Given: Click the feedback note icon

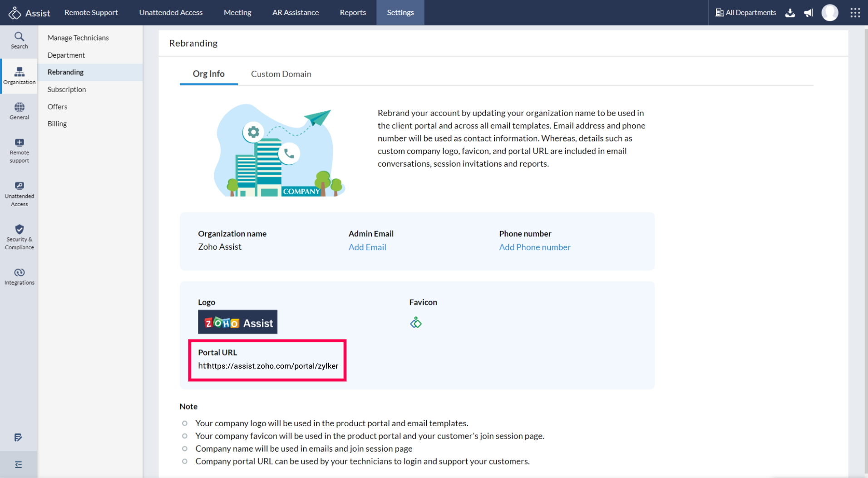Looking at the screenshot, I should (18, 437).
